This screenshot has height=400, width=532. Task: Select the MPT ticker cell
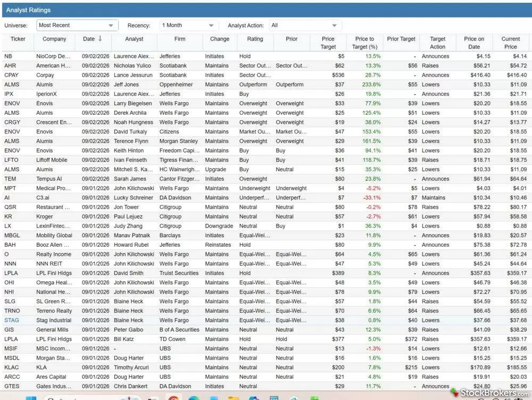10,188
